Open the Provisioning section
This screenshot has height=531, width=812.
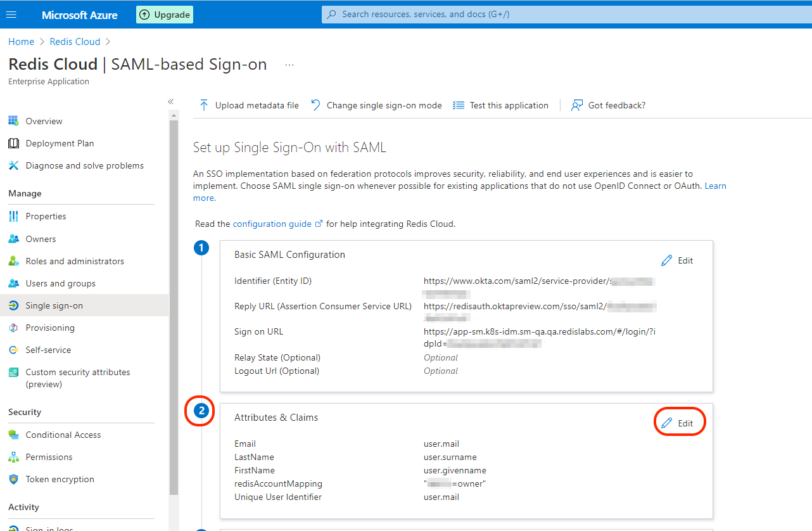[50, 328]
